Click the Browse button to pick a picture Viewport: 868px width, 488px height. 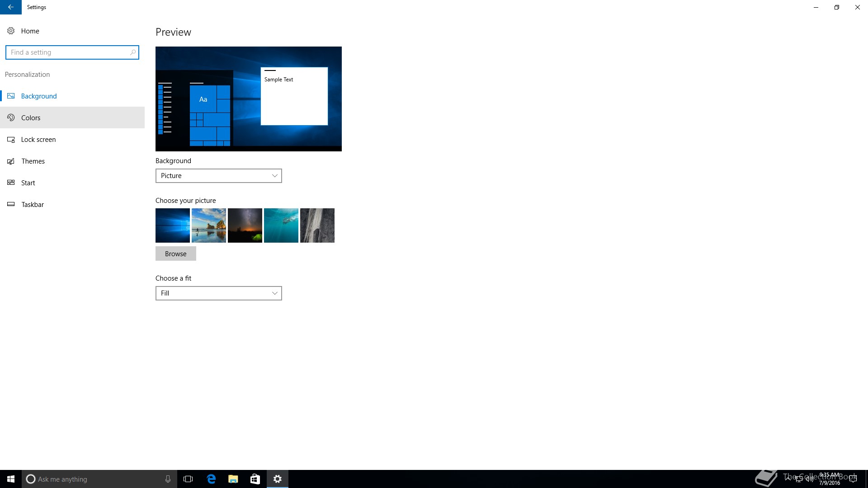(x=175, y=253)
